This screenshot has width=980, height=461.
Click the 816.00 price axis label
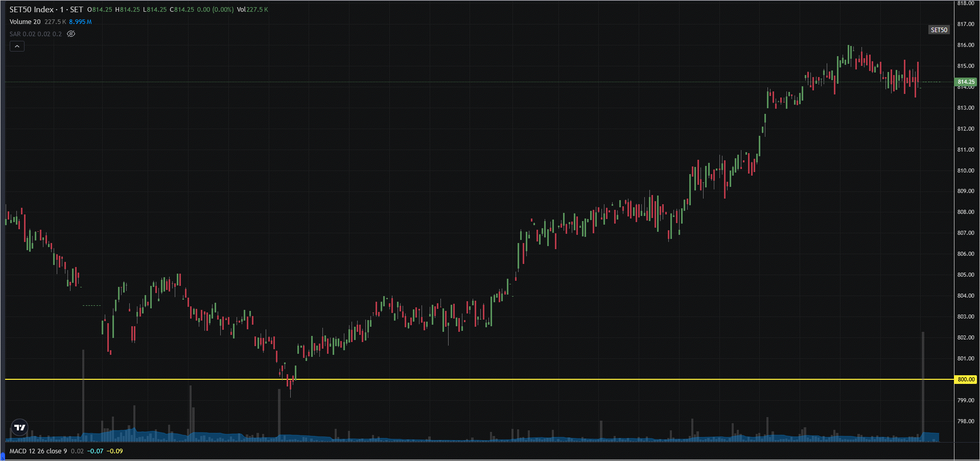click(x=966, y=45)
